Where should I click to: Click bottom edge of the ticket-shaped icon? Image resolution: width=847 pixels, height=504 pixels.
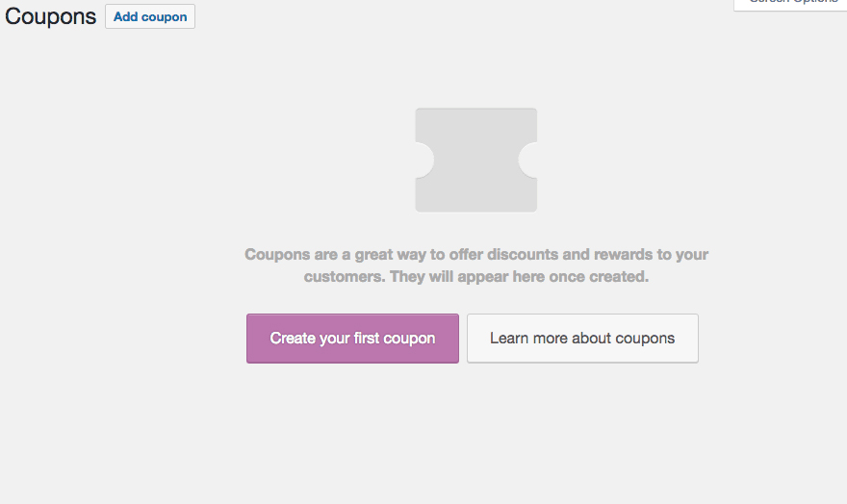475,211
